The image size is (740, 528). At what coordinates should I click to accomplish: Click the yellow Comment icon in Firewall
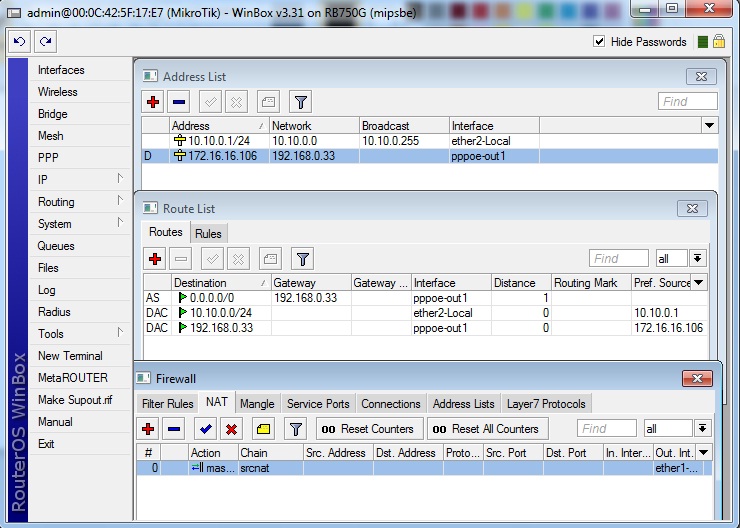263,429
